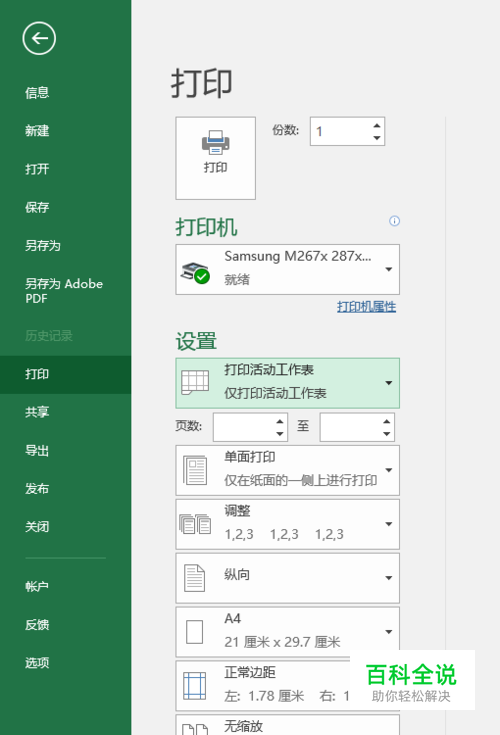Open the 打印机属性 link

click(366, 307)
